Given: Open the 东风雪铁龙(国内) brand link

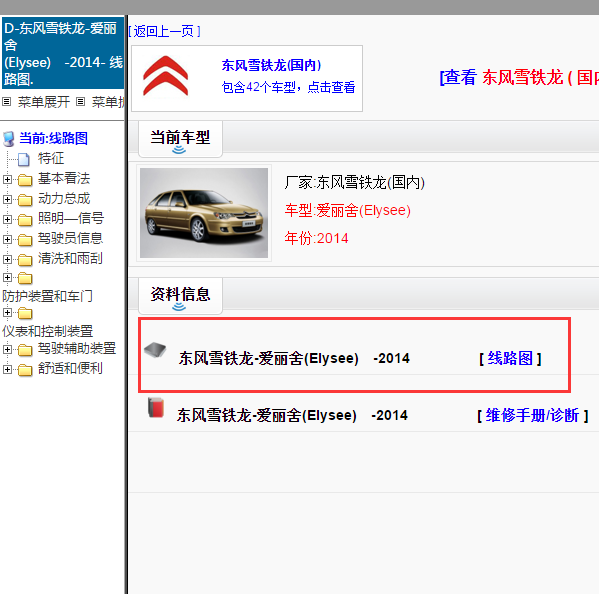Looking at the screenshot, I should click(x=271, y=65).
